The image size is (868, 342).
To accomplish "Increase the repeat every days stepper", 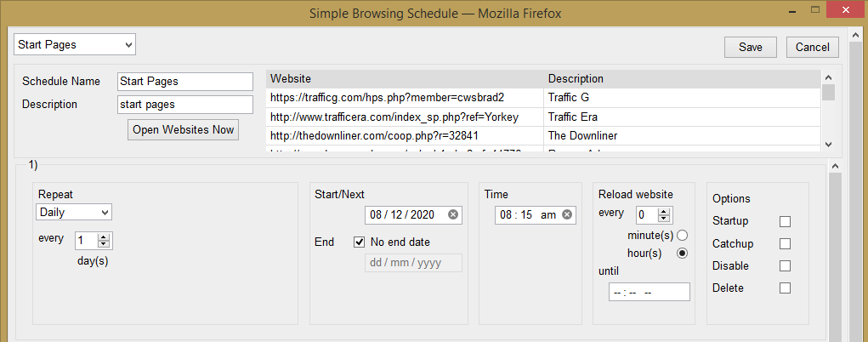I will coord(104,237).
